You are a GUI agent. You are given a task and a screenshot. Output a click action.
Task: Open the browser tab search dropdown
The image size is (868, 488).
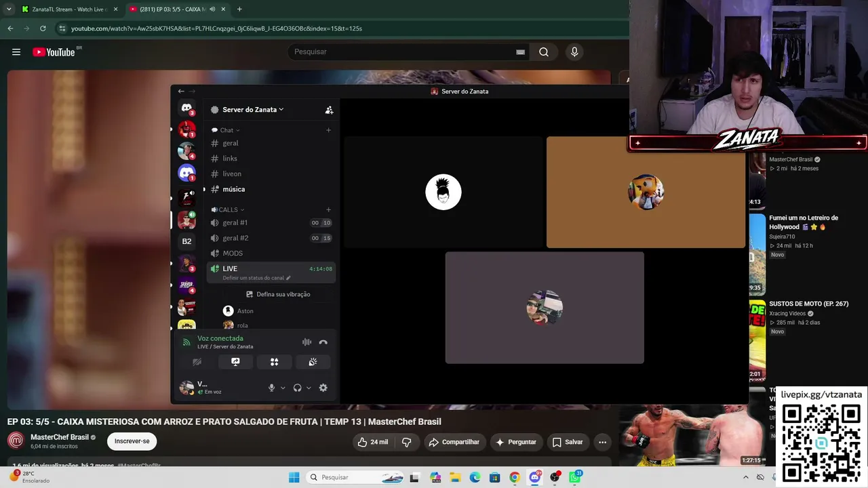8,9
